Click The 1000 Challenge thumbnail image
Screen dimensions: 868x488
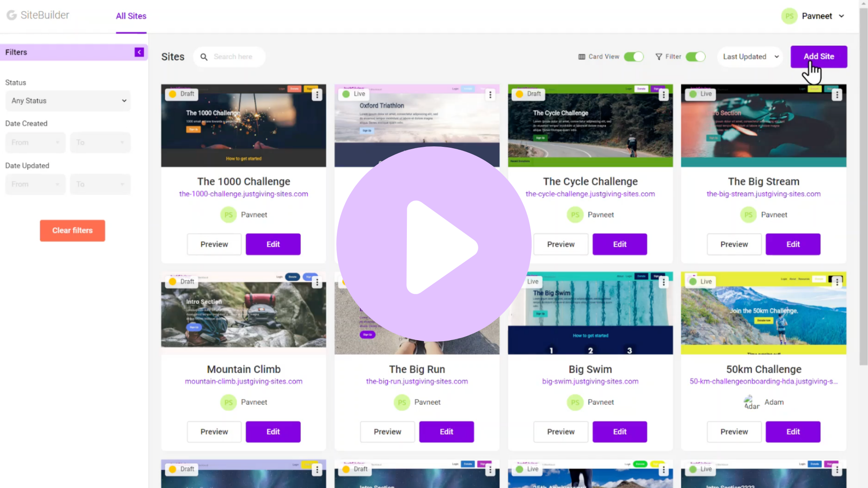pyautogui.click(x=244, y=126)
